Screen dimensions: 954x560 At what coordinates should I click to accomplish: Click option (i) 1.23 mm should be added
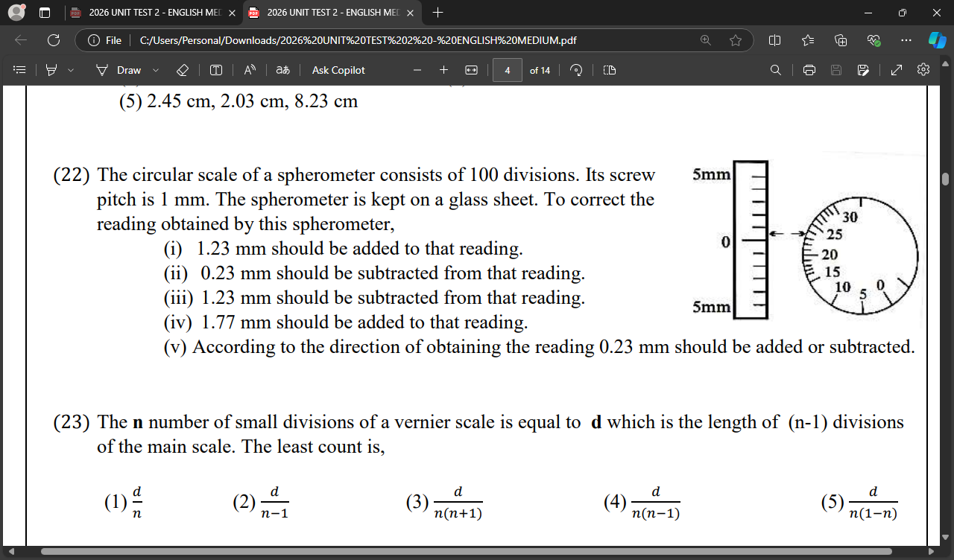coord(344,249)
